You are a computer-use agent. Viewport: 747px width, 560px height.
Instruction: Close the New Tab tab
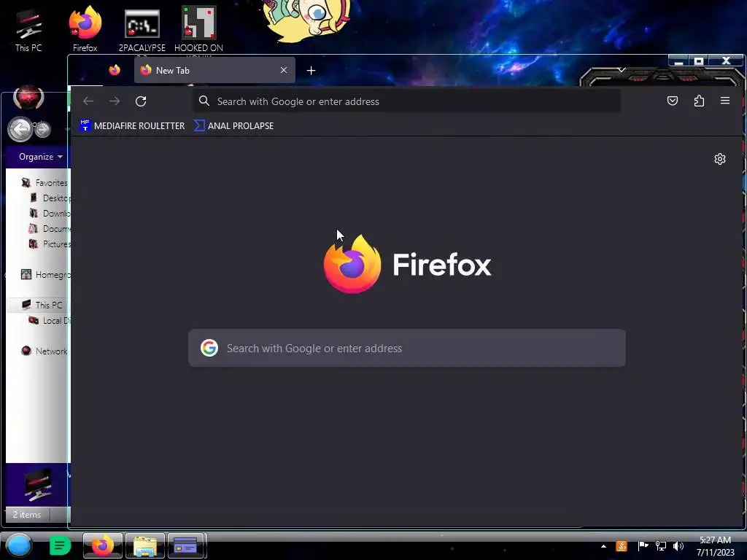tap(284, 71)
